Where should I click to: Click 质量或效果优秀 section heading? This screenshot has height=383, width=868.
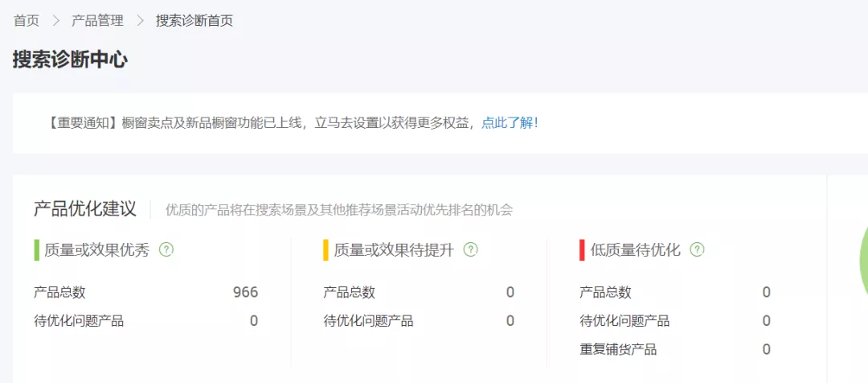click(97, 250)
